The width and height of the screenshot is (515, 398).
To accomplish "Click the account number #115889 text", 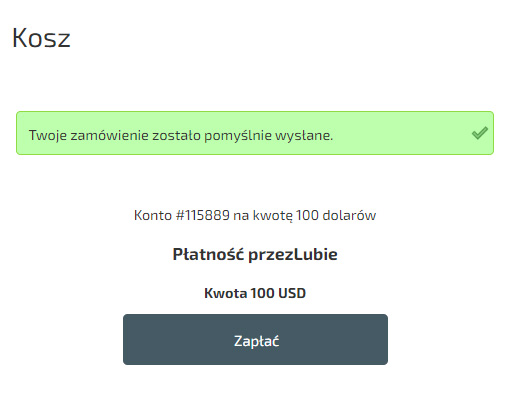I will [203, 215].
